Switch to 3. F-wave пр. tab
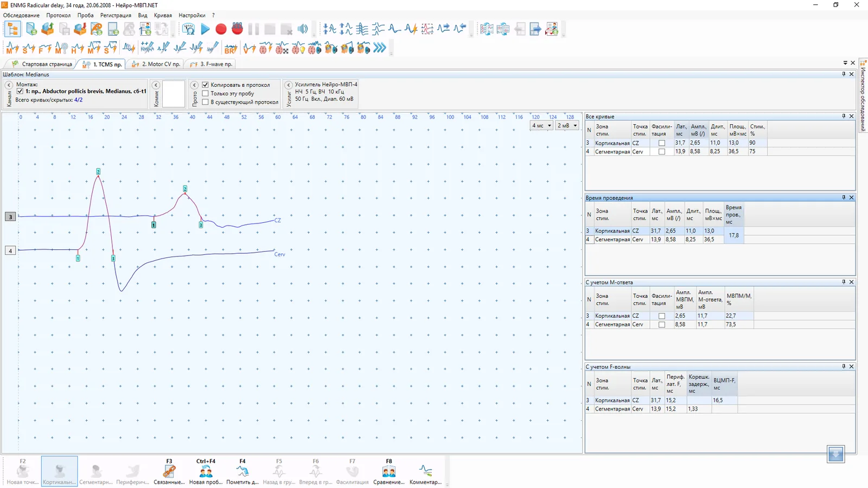 tap(212, 64)
